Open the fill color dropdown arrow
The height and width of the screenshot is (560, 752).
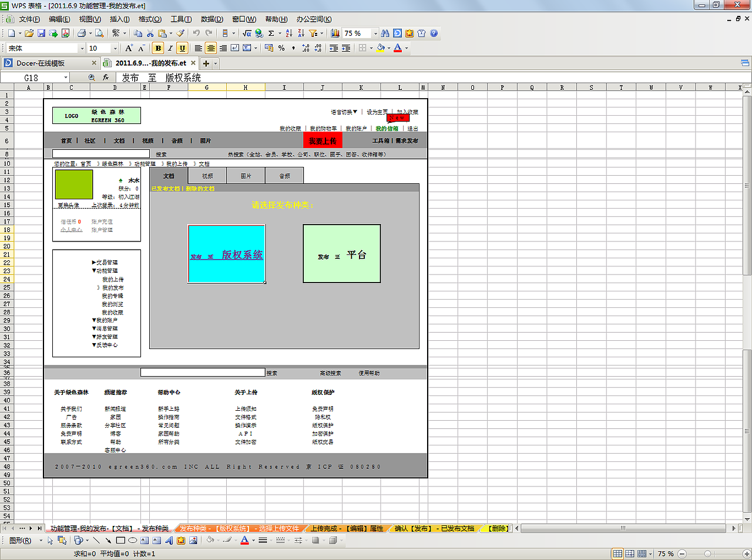point(389,48)
